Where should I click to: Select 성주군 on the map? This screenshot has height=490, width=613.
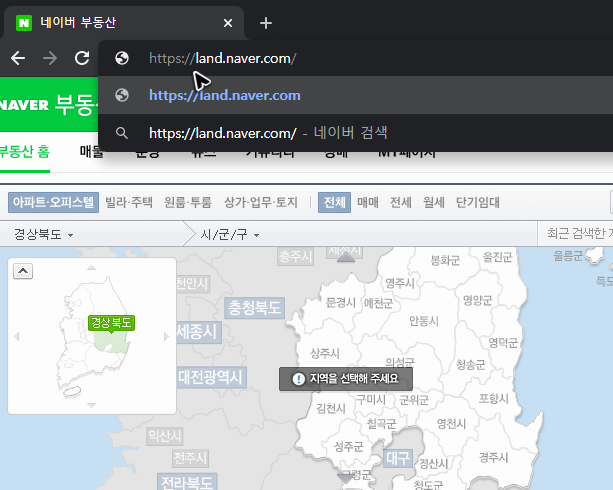[x=348, y=447]
